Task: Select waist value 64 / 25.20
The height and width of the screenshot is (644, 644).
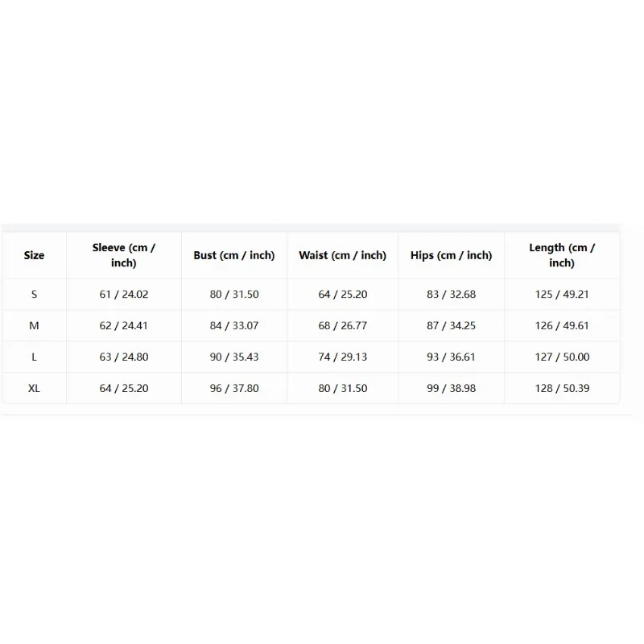Action: [343, 295]
